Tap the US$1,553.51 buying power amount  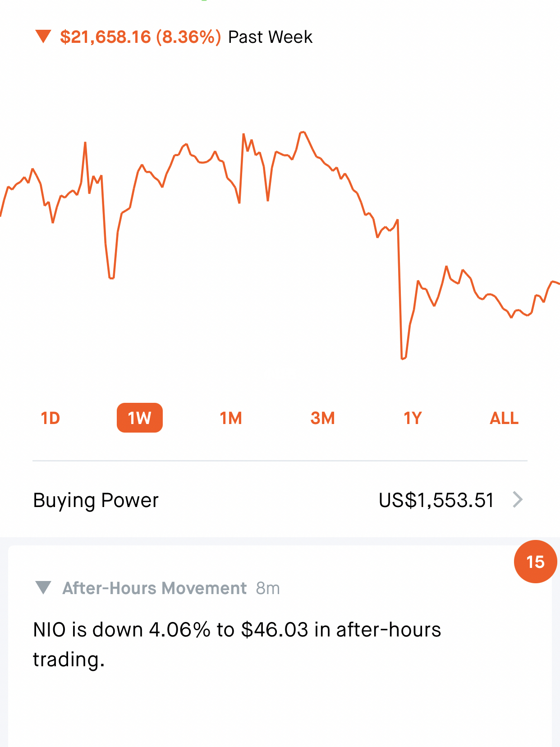click(436, 500)
